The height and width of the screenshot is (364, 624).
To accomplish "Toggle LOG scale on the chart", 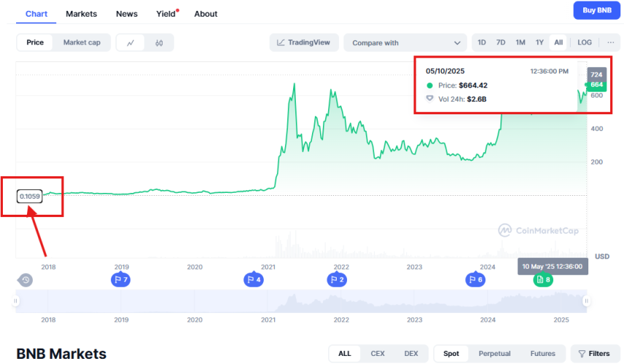I will 585,42.
